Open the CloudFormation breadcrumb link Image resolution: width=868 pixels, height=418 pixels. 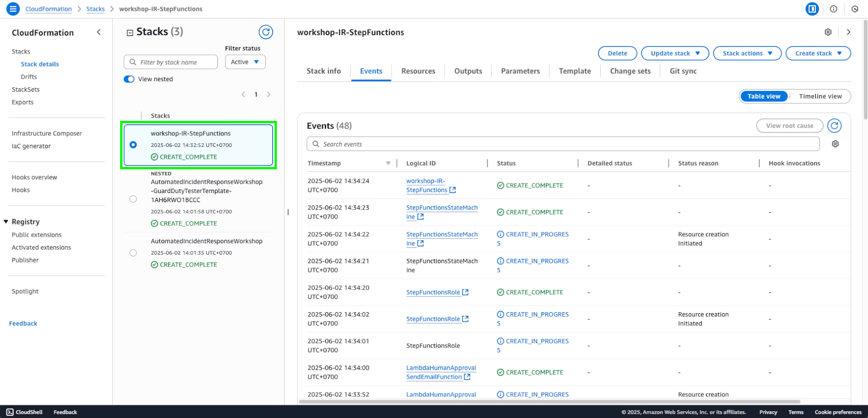[x=48, y=9]
